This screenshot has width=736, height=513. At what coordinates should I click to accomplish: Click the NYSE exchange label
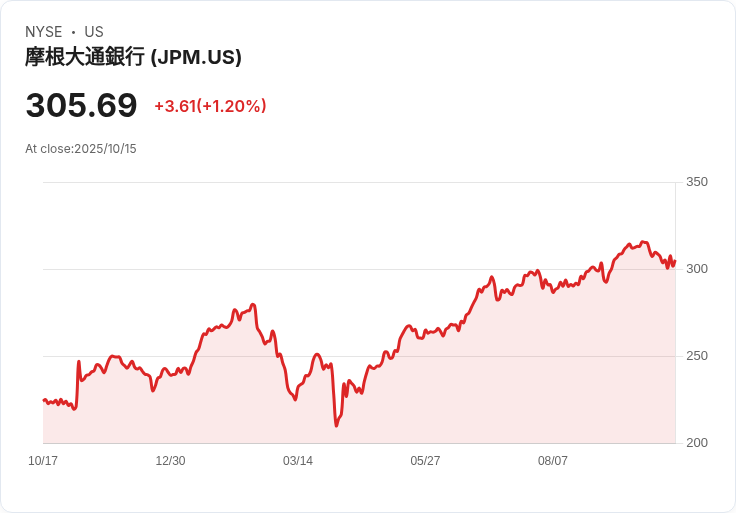point(44,32)
